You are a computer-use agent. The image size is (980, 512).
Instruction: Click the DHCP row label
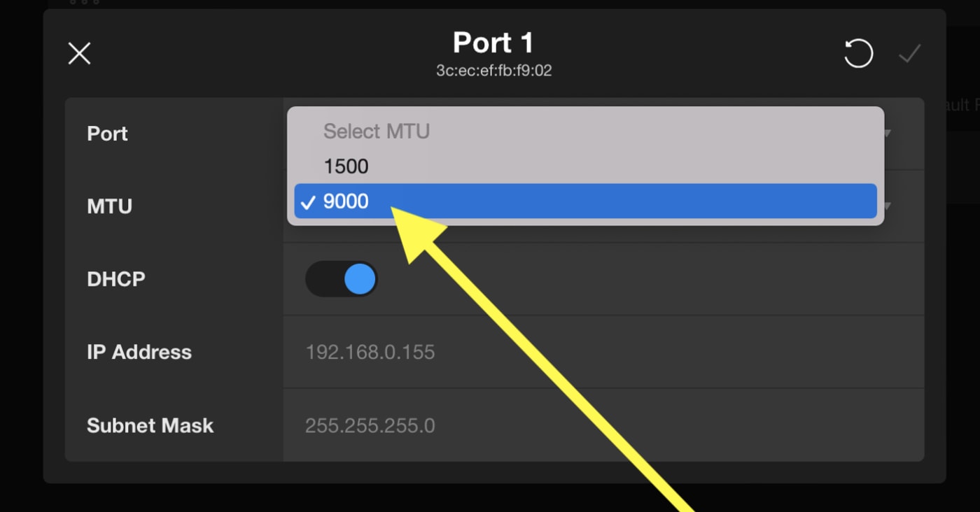click(x=116, y=279)
